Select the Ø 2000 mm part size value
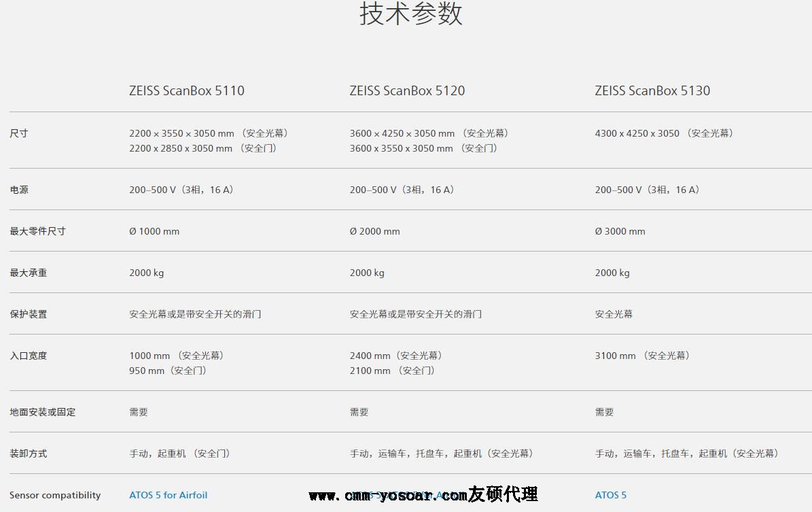This screenshot has width=812, height=512. pyautogui.click(x=375, y=231)
